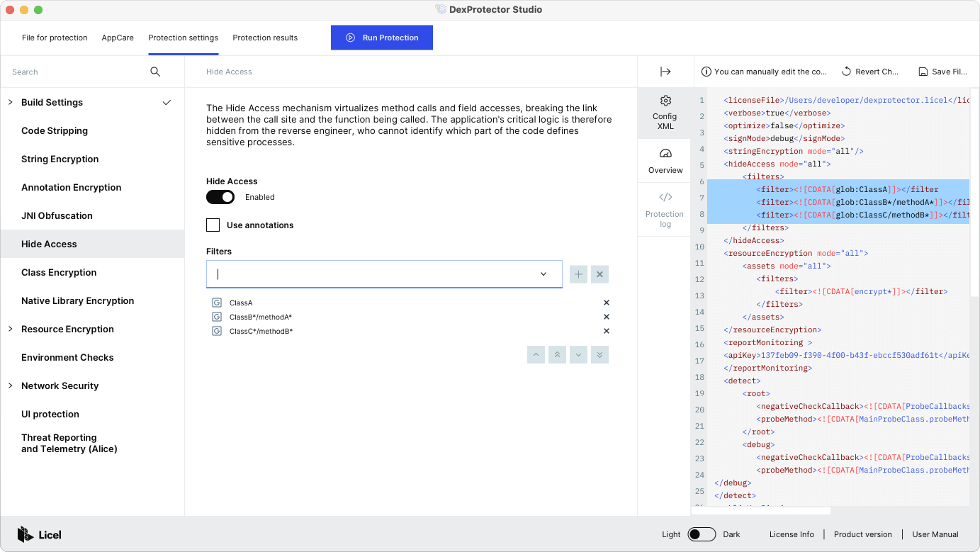Open the Filters dropdown arrow

tap(543, 274)
